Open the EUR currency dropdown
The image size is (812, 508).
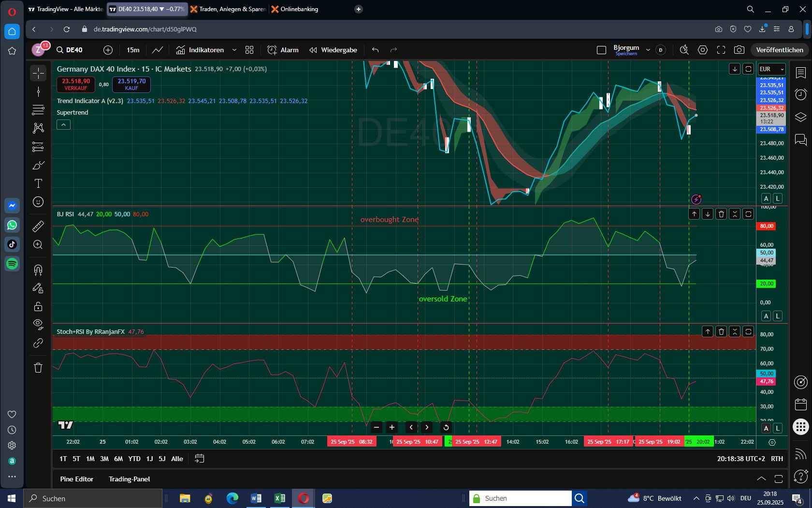[x=771, y=69]
